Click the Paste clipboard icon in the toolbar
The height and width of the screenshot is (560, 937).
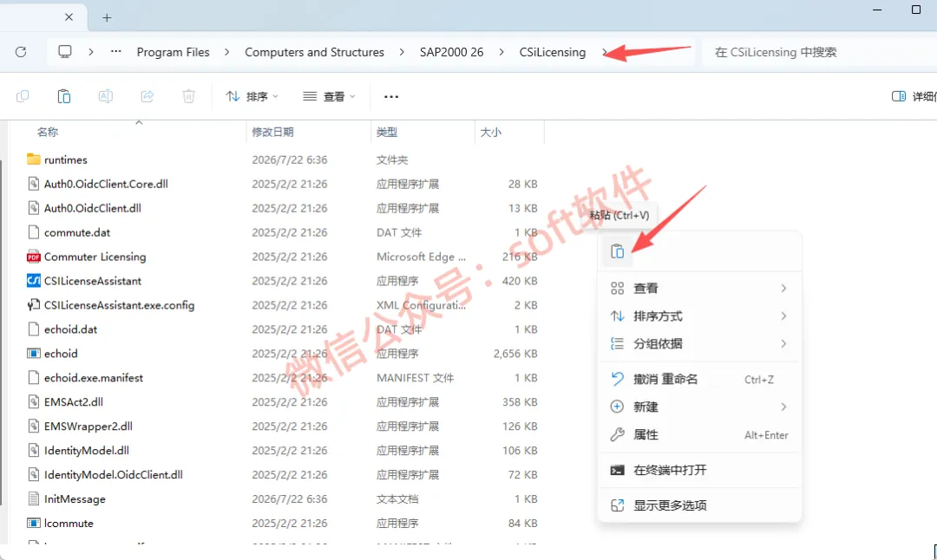point(64,96)
